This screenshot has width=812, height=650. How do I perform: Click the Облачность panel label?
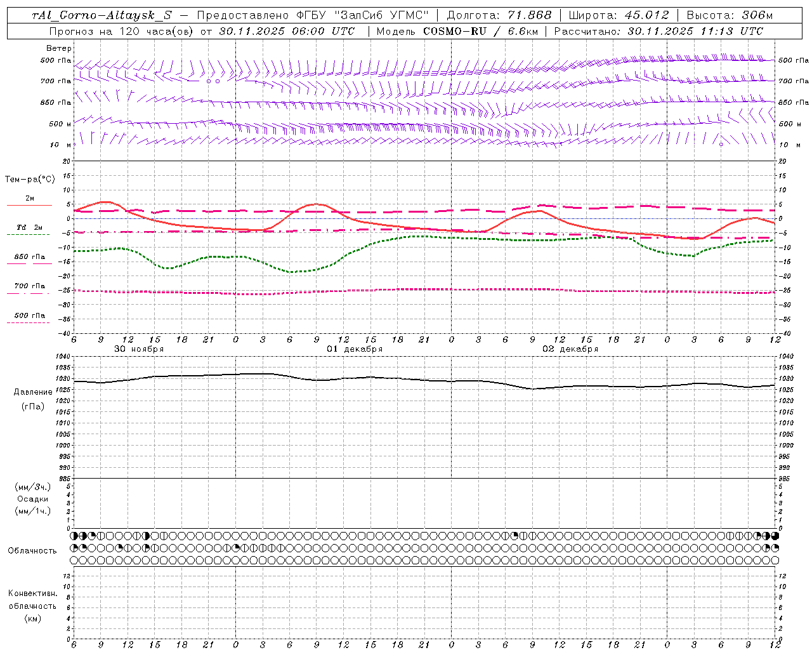click(x=32, y=551)
